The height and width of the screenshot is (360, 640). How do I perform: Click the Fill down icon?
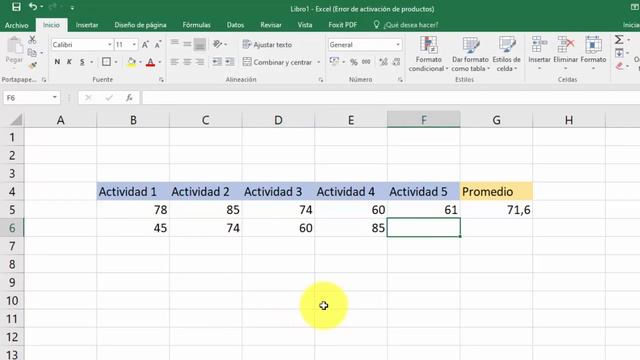point(619,53)
